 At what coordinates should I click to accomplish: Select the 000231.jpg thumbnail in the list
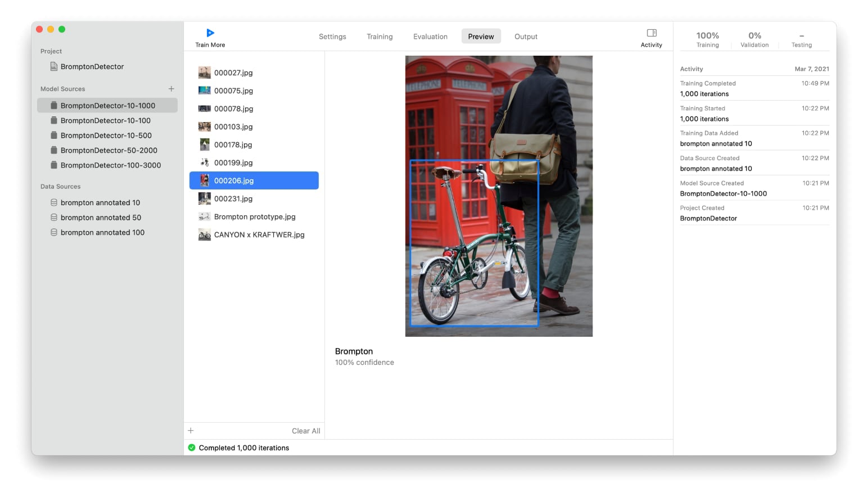205,199
